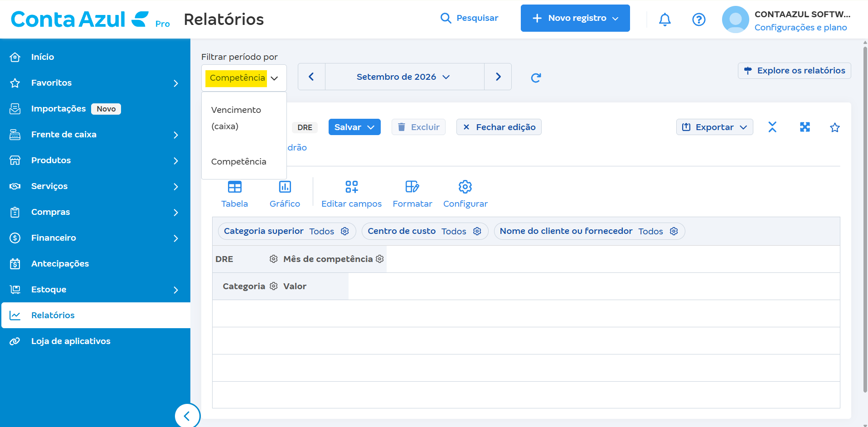Image resolution: width=868 pixels, height=427 pixels.
Task: Open Categoria column gear settings
Action: click(273, 286)
